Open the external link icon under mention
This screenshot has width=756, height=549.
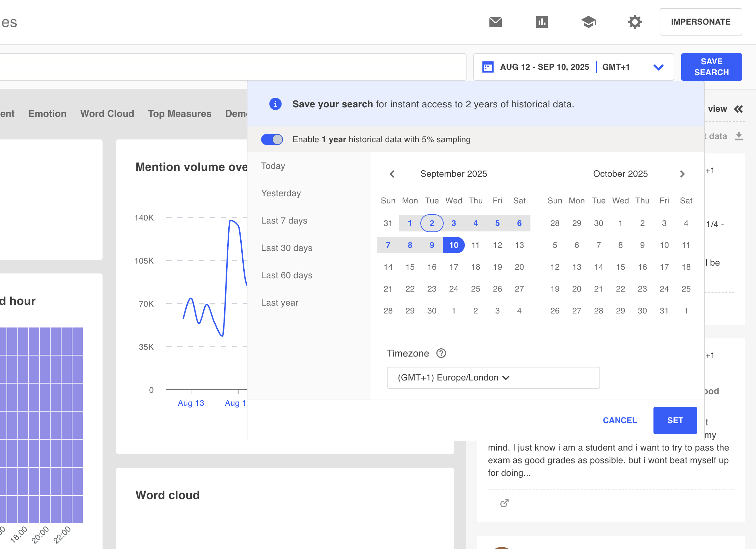[x=504, y=503]
